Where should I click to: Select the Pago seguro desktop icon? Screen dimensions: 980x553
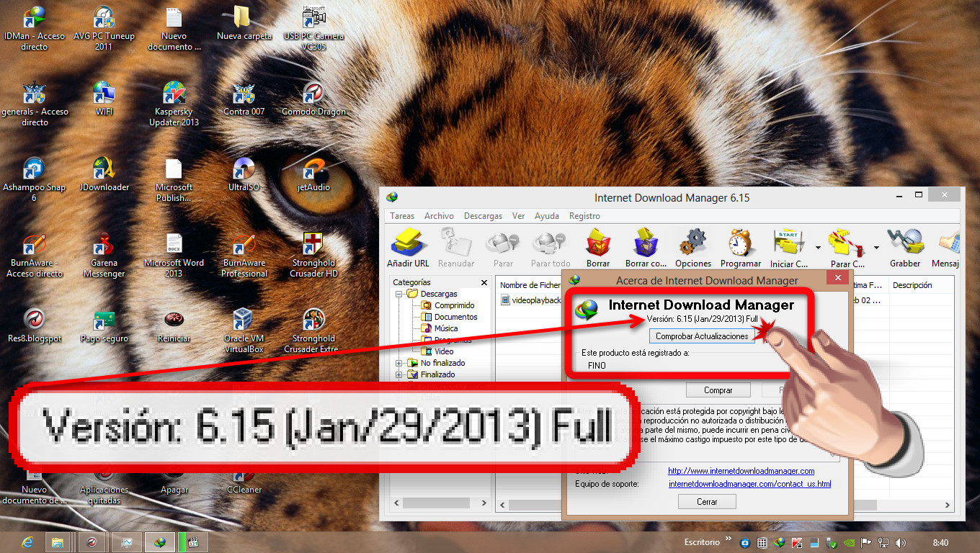104,325
